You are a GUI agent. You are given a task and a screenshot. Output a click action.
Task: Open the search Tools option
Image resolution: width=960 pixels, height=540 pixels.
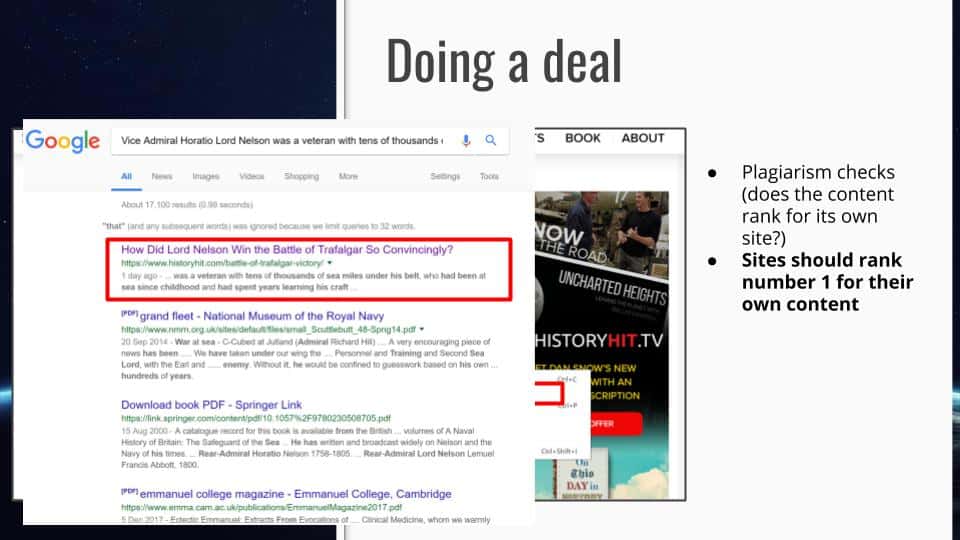point(489,176)
